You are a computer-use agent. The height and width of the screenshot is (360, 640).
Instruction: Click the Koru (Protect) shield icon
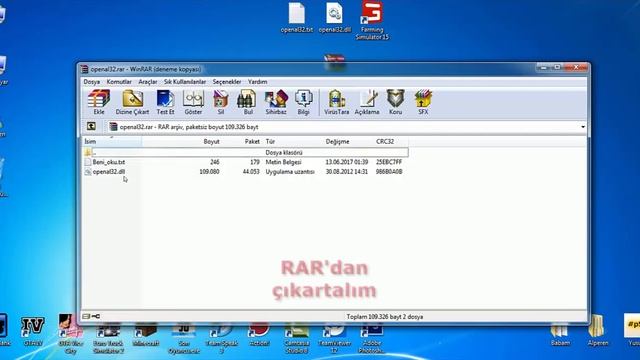395,102
